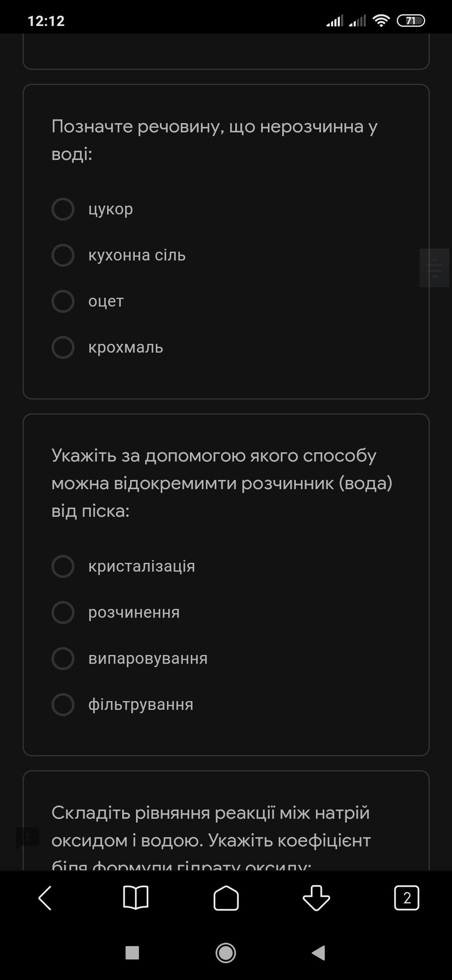The height and width of the screenshot is (980, 452).
Task: Tap the feedback report icon
Action: 28,837
